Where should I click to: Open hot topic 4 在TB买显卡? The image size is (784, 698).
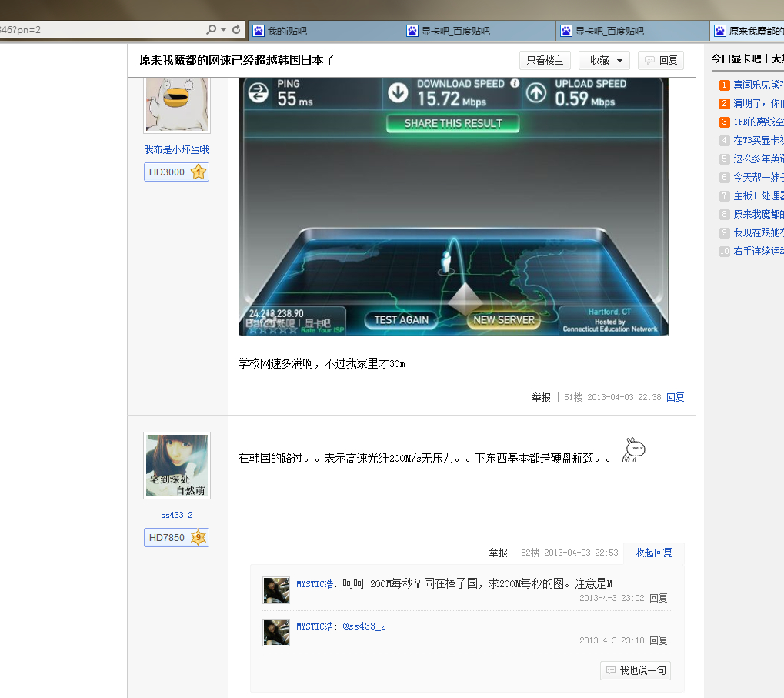pyautogui.click(x=759, y=141)
